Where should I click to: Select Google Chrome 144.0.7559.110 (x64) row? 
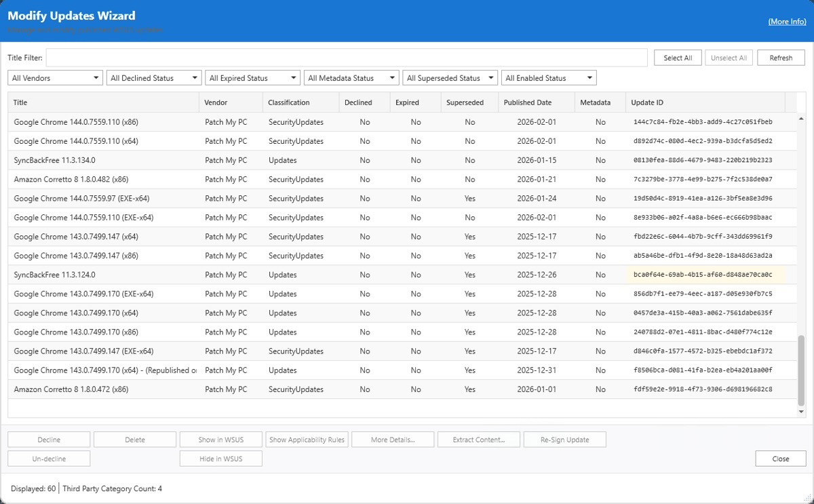(x=402, y=141)
